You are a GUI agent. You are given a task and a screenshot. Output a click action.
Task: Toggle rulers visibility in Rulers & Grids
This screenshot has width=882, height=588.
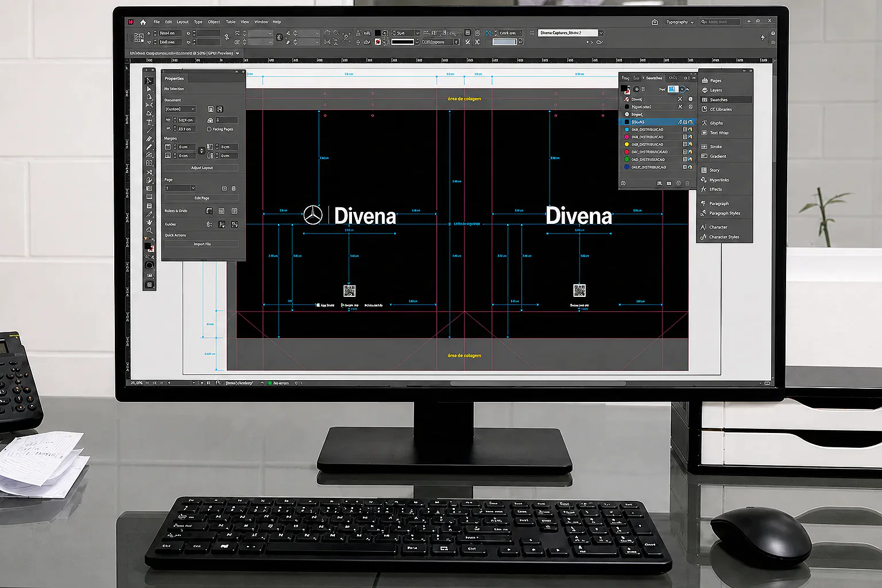209,211
